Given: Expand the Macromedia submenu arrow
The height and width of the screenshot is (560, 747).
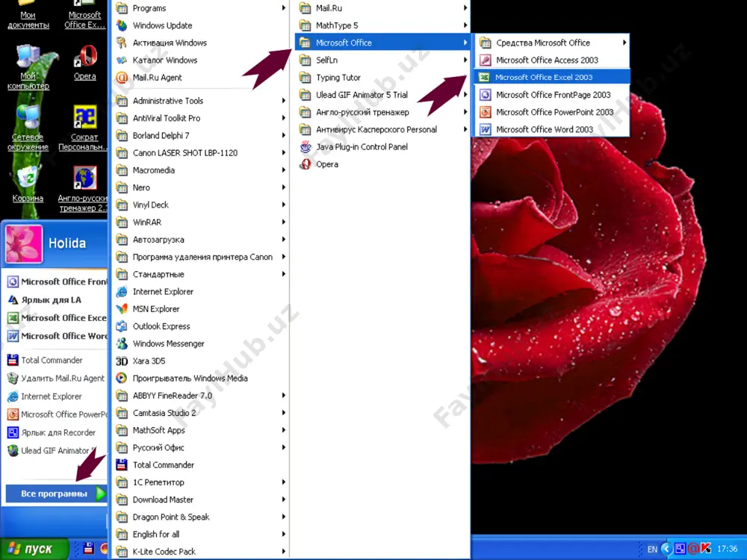Looking at the screenshot, I should pyautogui.click(x=283, y=170).
